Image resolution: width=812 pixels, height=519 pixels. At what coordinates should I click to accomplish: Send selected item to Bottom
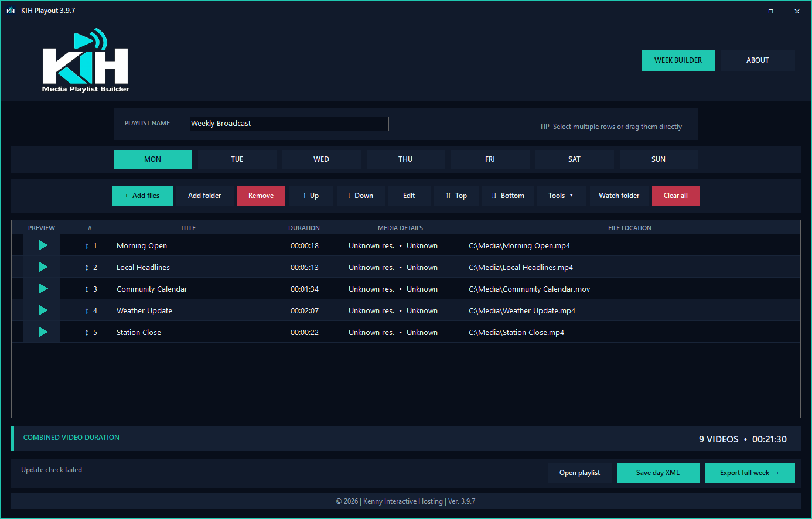[509, 196]
